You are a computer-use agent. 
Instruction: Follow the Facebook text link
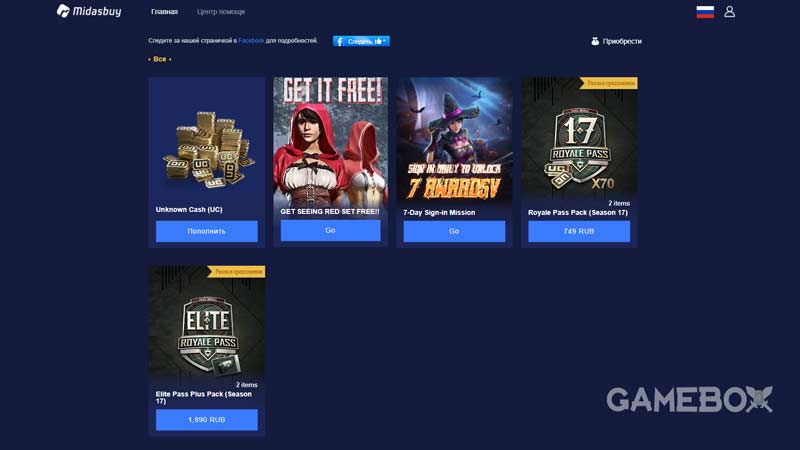click(251, 40)
